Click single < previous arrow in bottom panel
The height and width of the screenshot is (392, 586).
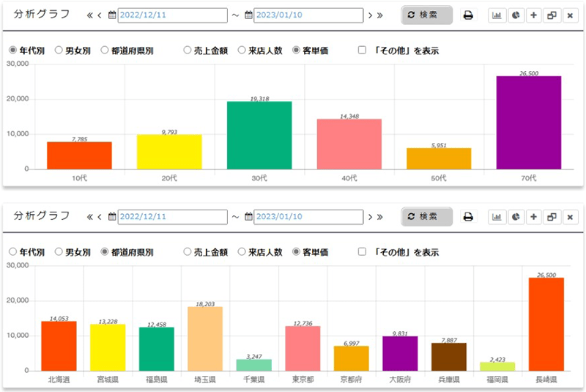pos(100,218)
